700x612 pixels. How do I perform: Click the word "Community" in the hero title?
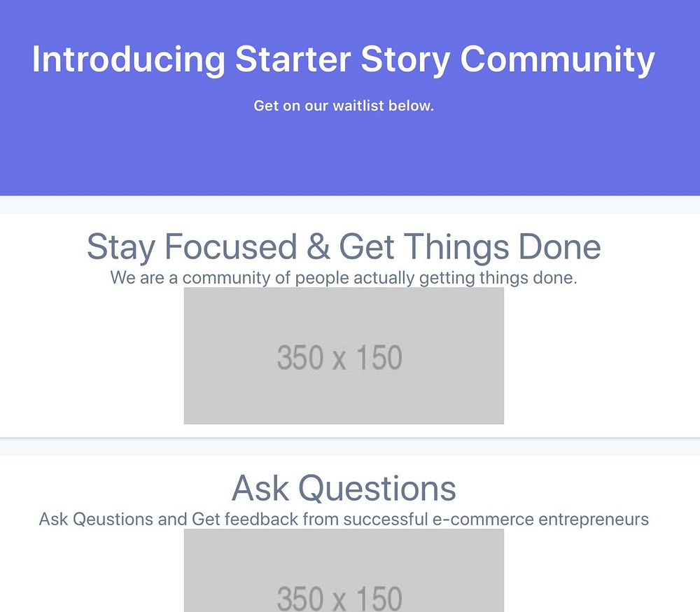tap(557, 60)
